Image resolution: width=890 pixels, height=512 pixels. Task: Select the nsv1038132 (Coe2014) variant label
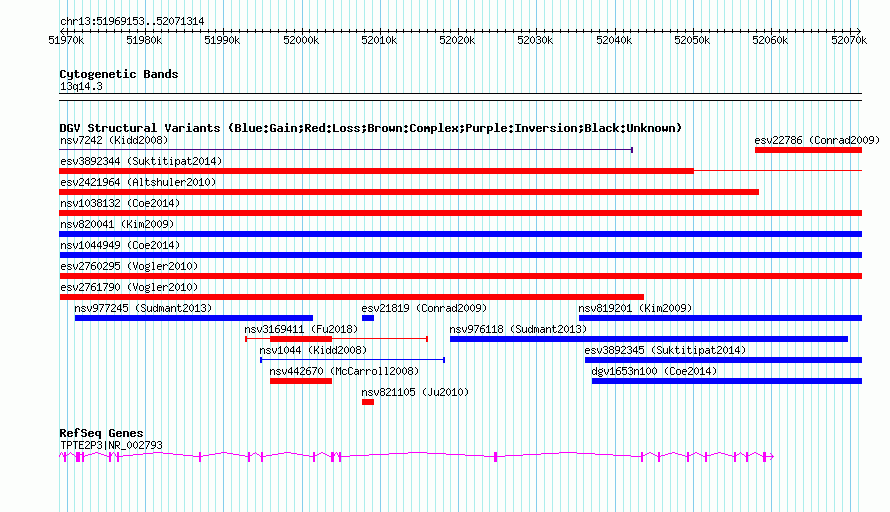[x=120, y=203]
